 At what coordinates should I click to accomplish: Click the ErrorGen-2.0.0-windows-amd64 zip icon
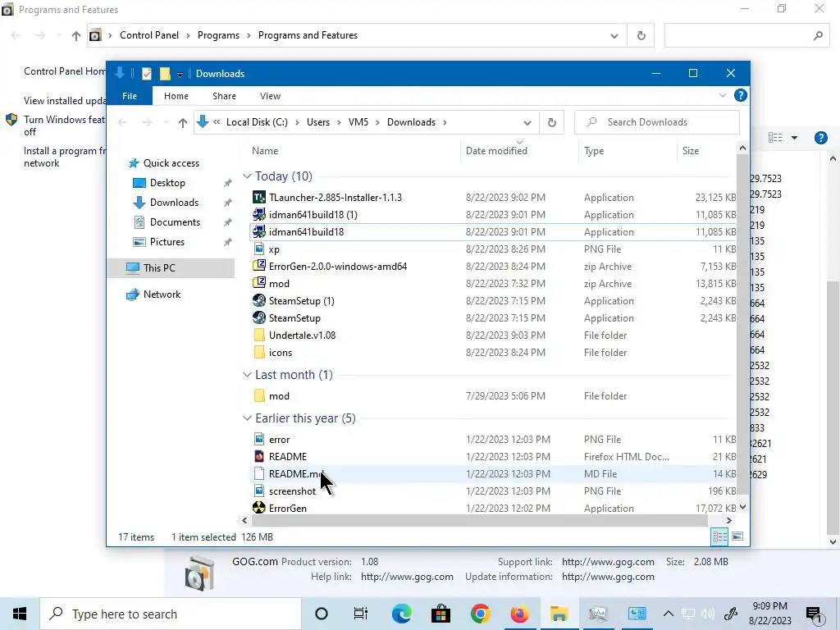[259, 266]
